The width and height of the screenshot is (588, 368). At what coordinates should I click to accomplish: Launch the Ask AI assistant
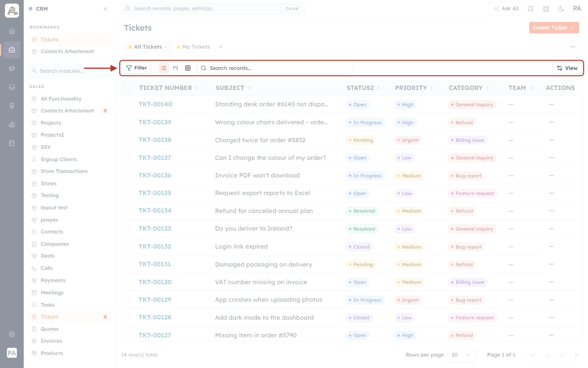point(506,9)
